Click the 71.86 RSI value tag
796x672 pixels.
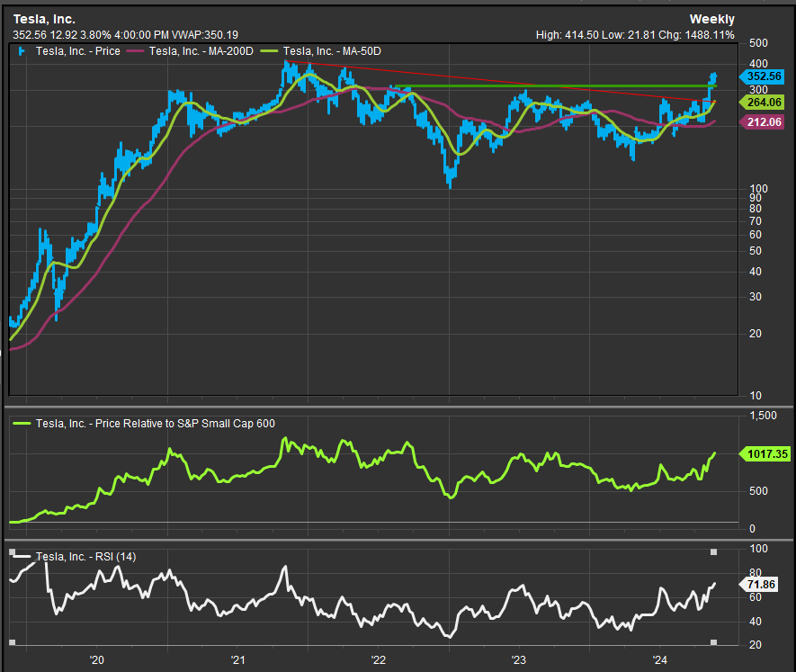click(759, 585)
